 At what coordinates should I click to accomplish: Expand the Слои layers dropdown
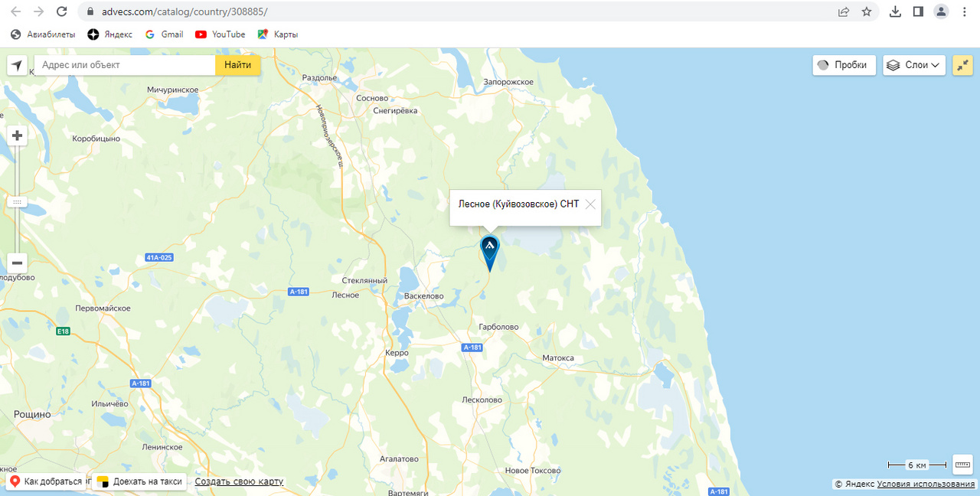tap(914, 65)
